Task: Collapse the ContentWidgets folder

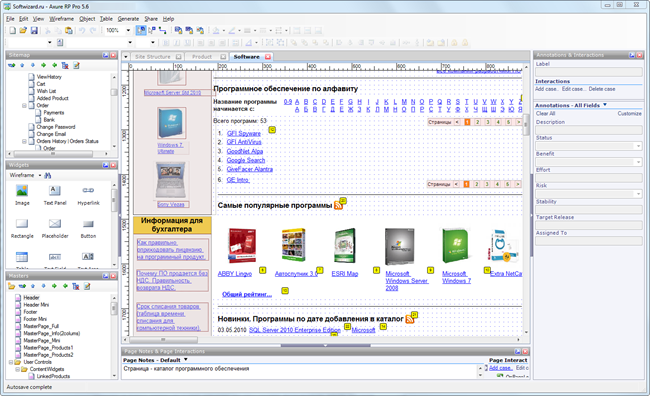Action: pos(17,369)
